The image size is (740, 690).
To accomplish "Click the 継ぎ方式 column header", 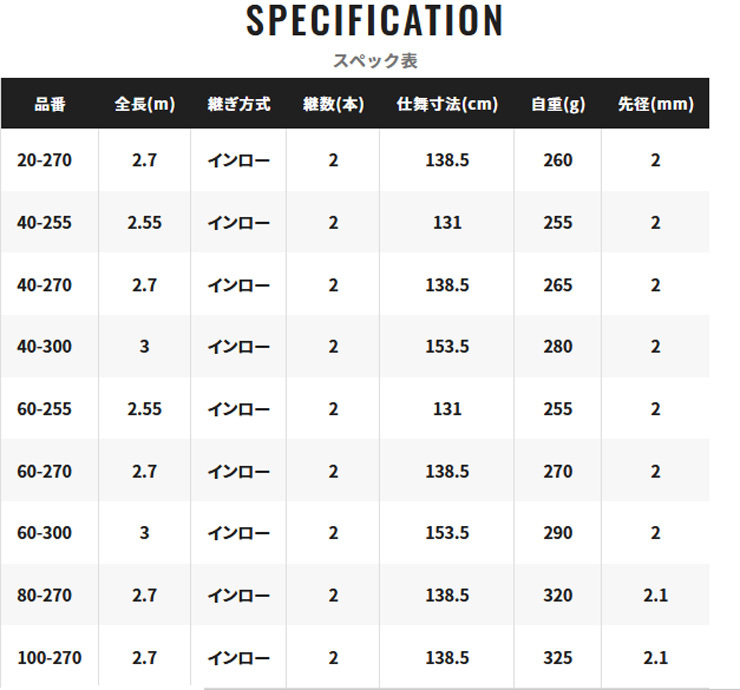I will click(x=238, y=104).
